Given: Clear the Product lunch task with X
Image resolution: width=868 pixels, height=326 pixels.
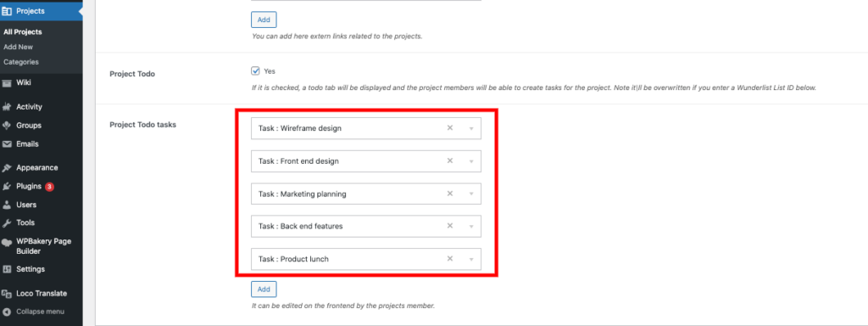Looking at the screenshot, I should click(x=450, y=258).
